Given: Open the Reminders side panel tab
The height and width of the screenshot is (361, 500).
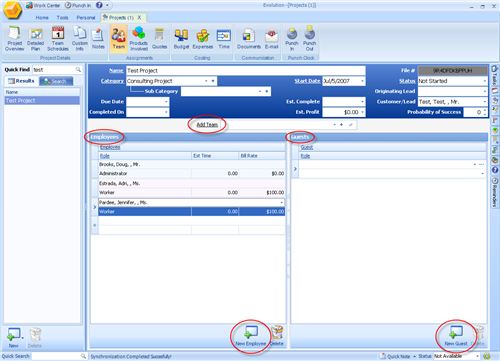Looking at the screenshot, I should pyautogui.click(x=495, y=192).
